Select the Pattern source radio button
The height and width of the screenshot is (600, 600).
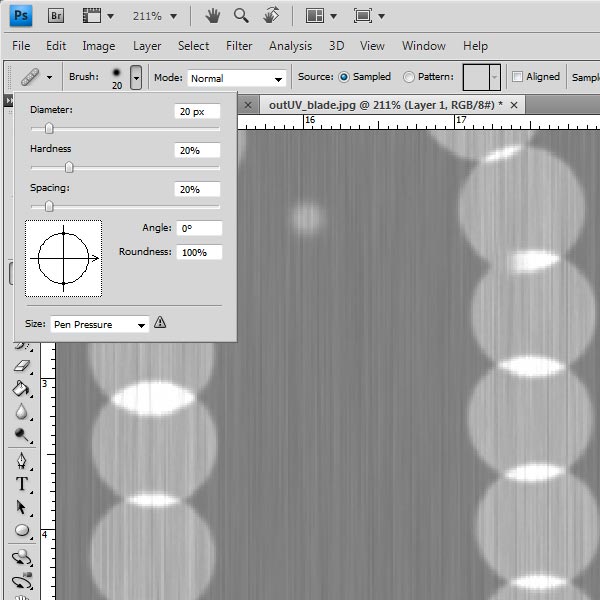(408, 77)
